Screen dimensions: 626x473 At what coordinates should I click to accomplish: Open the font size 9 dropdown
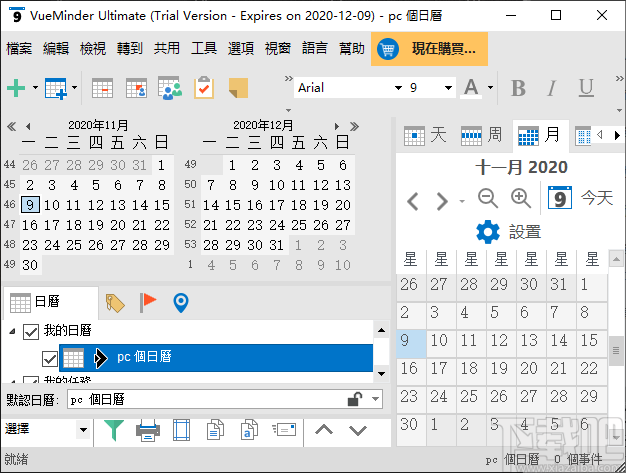(x=448, y=88)
